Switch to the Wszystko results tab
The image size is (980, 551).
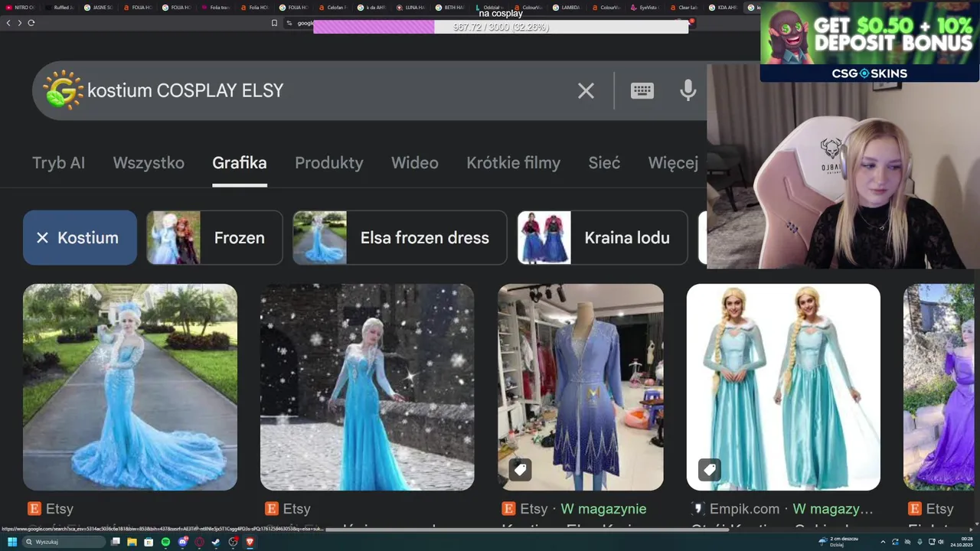click(x=149, y=163)
